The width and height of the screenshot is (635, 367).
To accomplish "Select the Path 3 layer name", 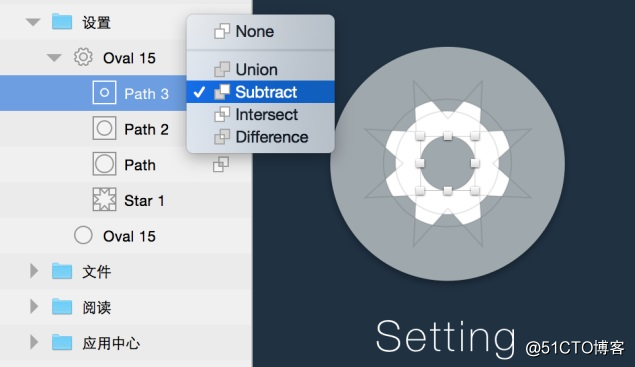I will pos(146,94).
